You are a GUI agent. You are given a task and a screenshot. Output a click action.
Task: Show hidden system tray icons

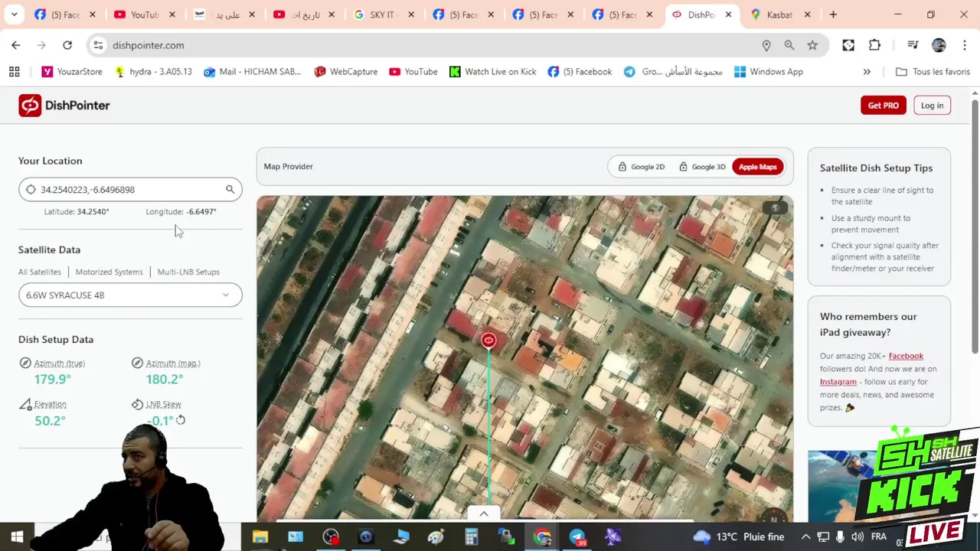[x=805, y=536]
